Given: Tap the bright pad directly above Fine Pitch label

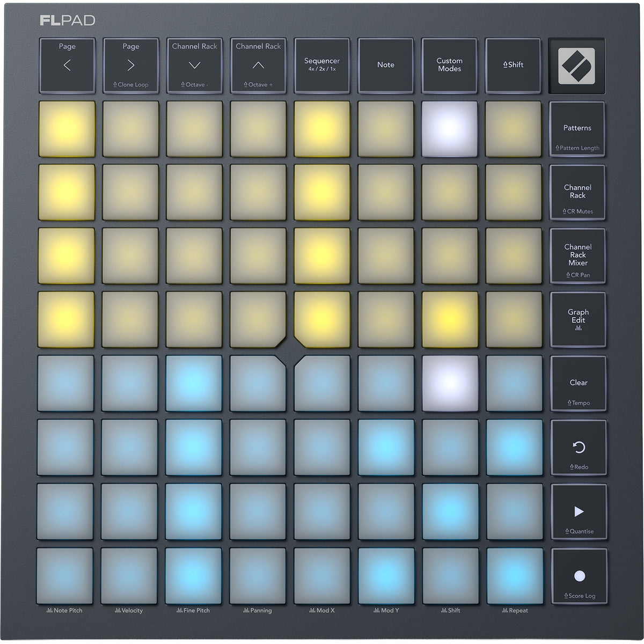Looking at the screenshot, I should (193, 576).
